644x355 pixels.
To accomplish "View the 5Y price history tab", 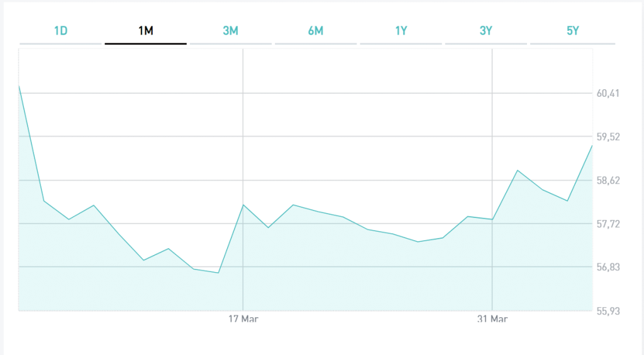I will [x=572, y=31].
